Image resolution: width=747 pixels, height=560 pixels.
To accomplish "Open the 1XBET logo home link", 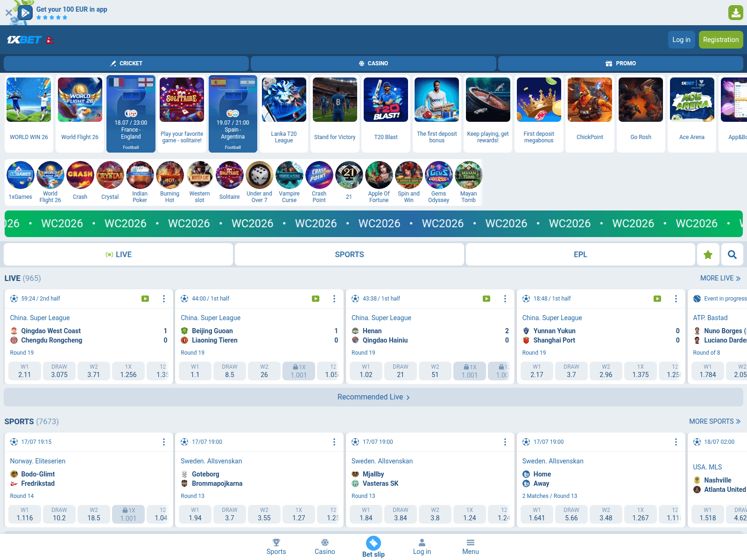I will (x=24, y=40).
